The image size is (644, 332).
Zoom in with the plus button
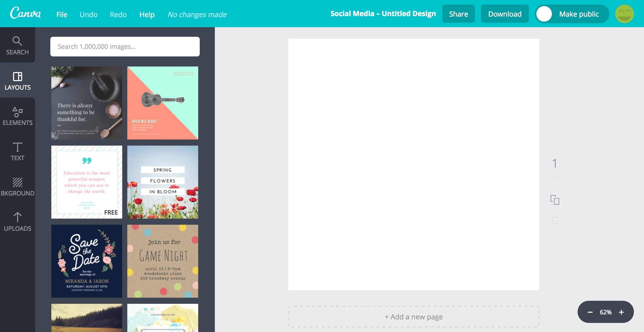click(x=621, y=312)
